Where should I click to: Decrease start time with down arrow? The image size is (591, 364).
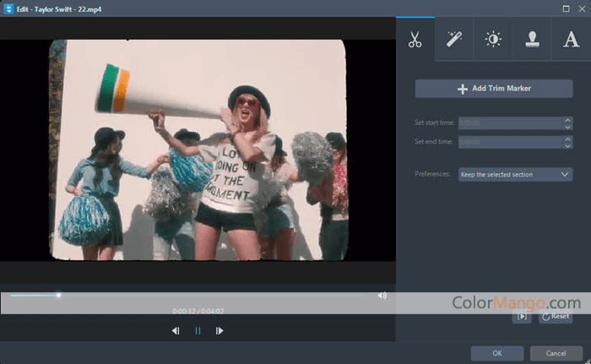coord(567,126)
